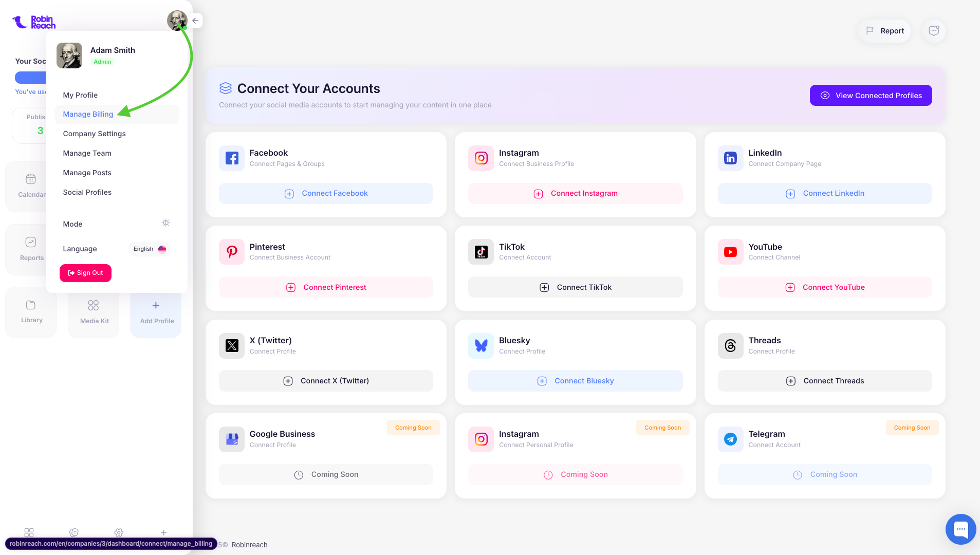Click Connect YouTube button

click(824, 287)
